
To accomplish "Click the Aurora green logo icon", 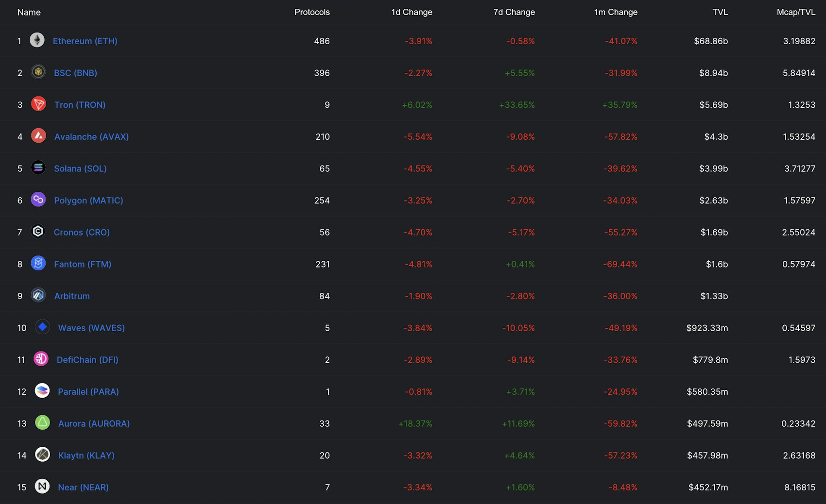I will tap(42, 423).
